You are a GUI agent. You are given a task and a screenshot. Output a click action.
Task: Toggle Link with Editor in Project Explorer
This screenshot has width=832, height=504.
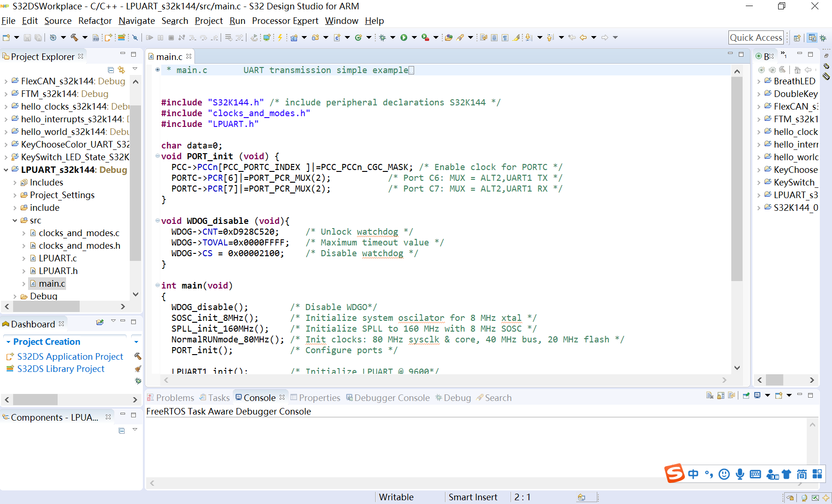(x=122, y=70)
